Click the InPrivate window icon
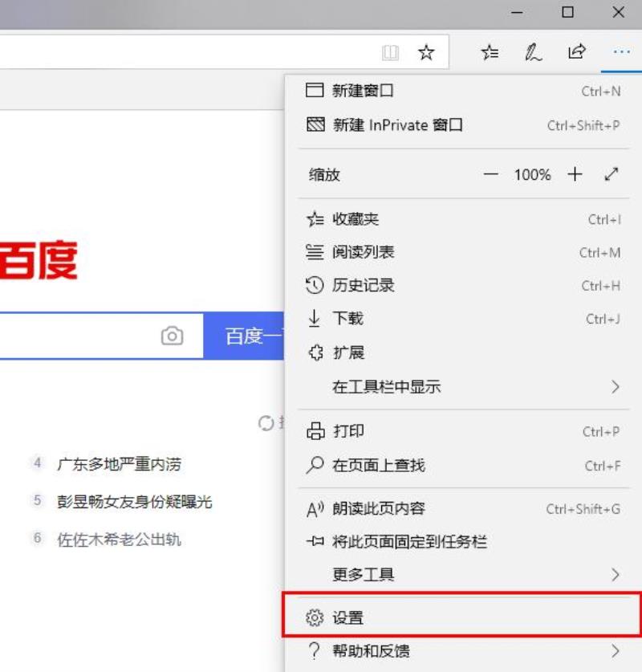 pyautogui.click(x=315, y=124)
